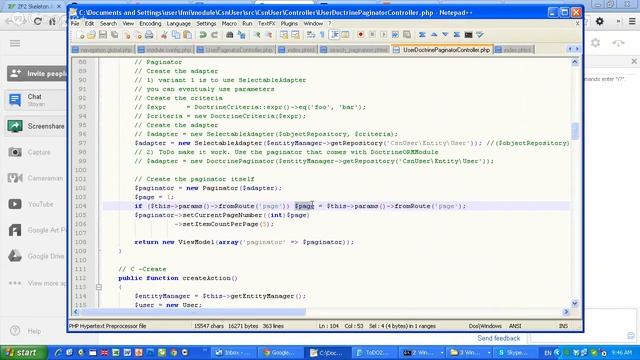Viewport: 640px width, 360px height.
Task: Click the vertical scrollbar up arrow
Action: pos(575,62)
